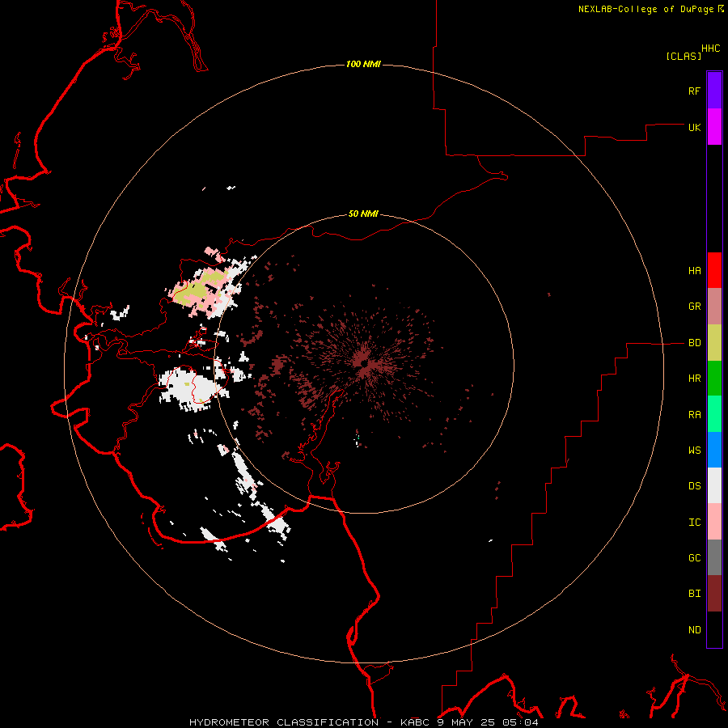Click the dark brown BI legend swatch

(714, 594)
